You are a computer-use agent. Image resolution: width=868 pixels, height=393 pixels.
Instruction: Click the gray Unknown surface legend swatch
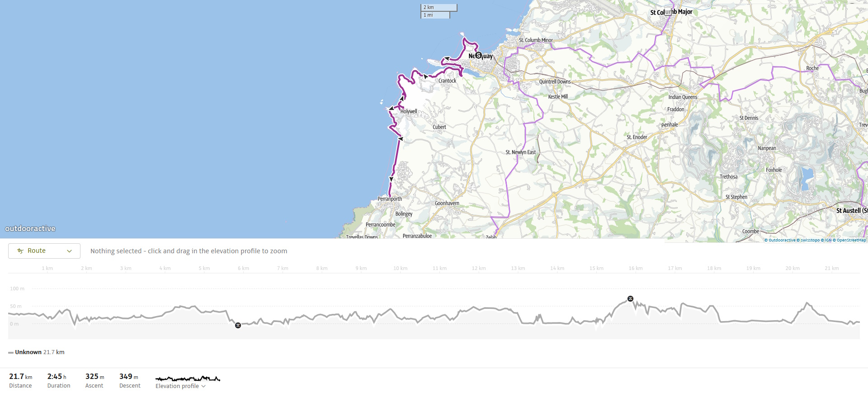pos(11,352)
